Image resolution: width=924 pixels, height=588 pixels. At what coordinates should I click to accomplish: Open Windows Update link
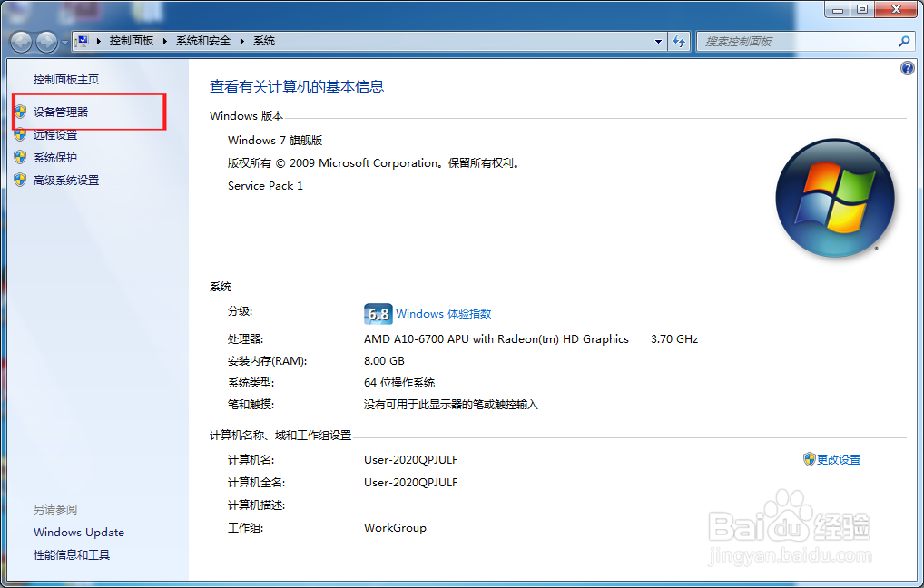(79, 532)
